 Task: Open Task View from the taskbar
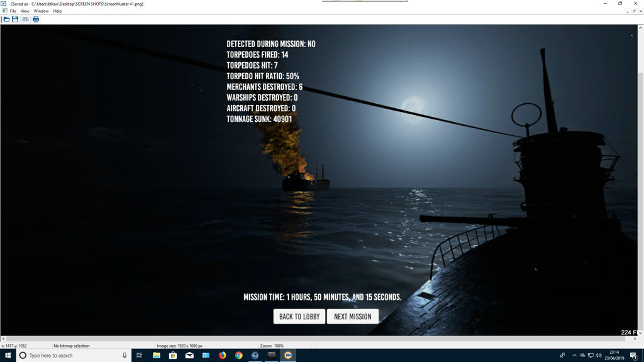140,356
